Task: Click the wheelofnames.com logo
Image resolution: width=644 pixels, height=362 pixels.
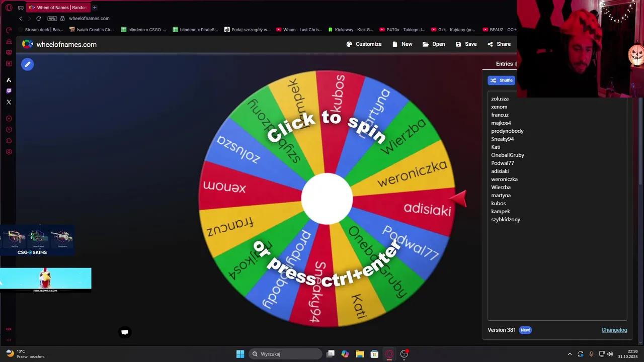Action: point(59,44)
